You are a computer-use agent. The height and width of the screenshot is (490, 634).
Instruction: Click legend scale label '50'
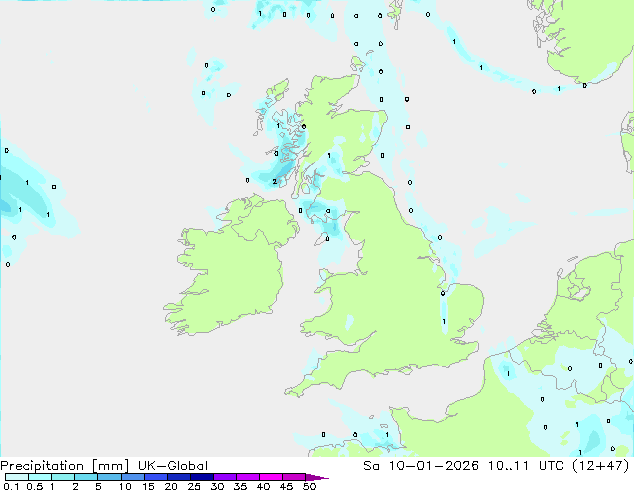(309, 486)
